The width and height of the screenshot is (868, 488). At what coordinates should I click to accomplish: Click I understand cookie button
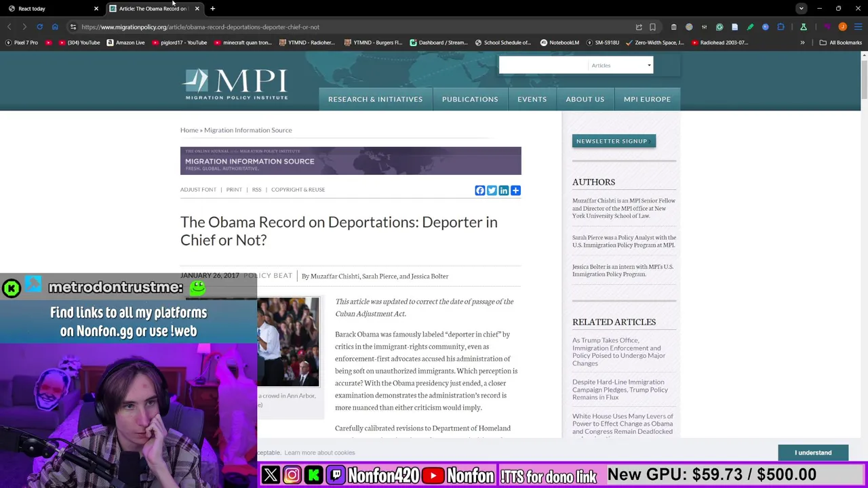813,453
